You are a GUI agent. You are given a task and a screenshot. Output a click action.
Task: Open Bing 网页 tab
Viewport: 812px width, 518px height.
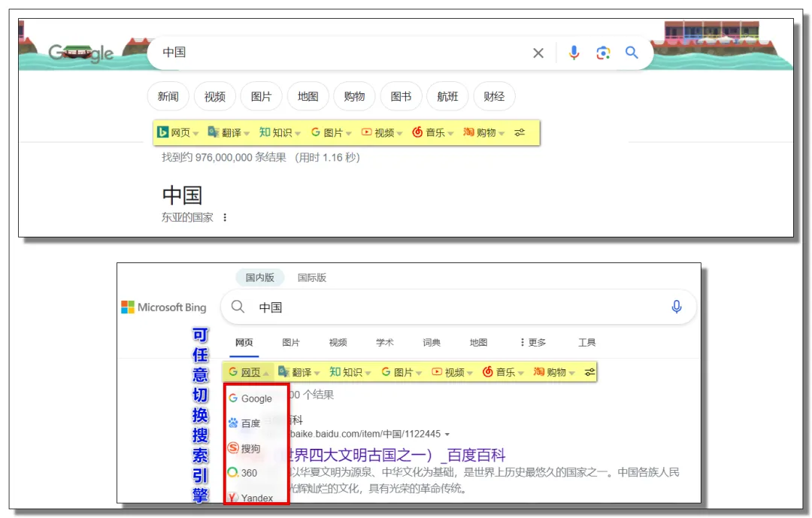tap(244, 342)
